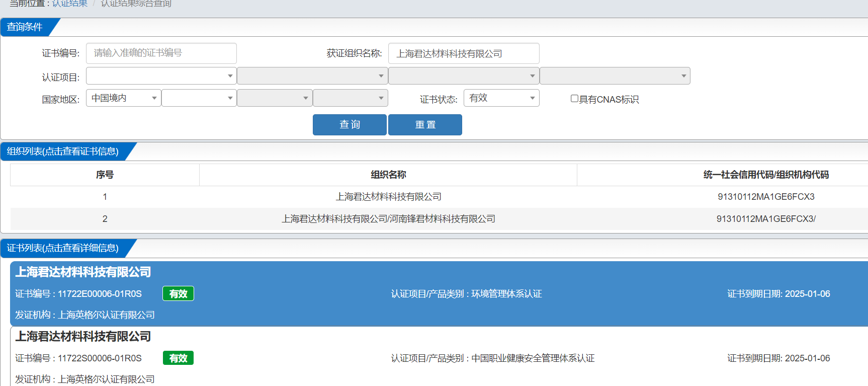Click code 91310112MA1GE6FCX3/ in row 2
This screenshot has width=868, height=386.
[766, 219]
